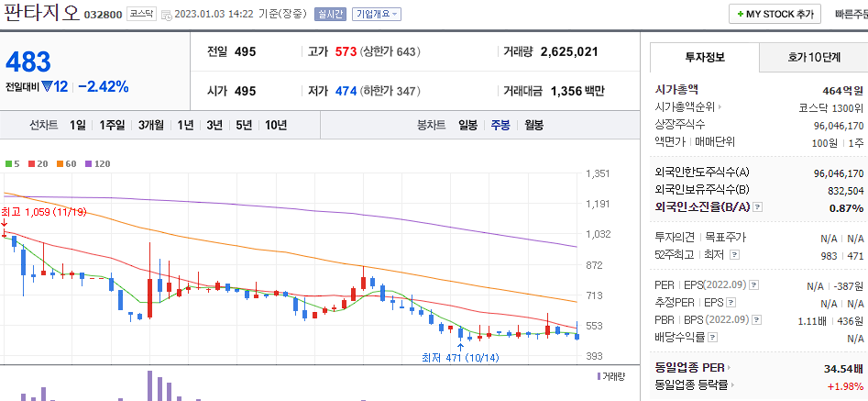Show the 월봉 monthly candle chart

coord(533,125)
